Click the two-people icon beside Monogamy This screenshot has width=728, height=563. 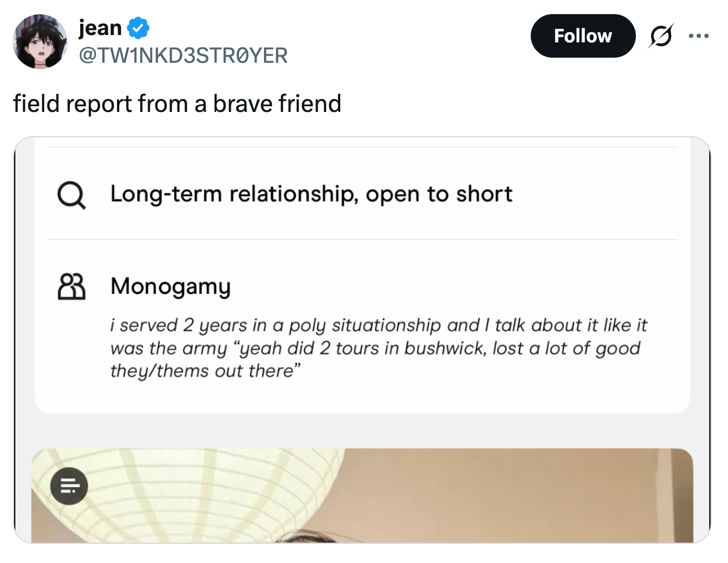tap(71, 286)
